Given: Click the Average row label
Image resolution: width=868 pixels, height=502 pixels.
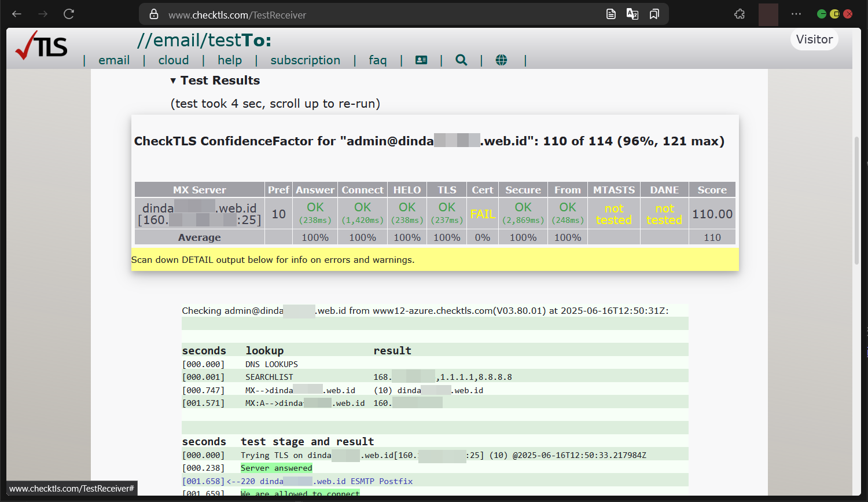Looking at the screenshot, I should (200, 237).
